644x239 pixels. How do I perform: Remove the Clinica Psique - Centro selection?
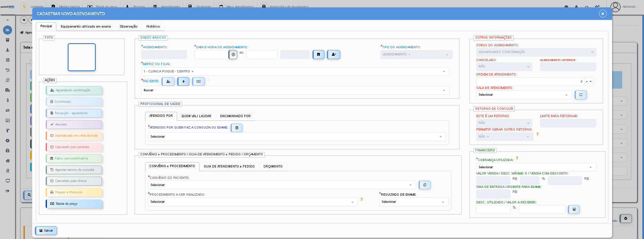pos(192,71)
